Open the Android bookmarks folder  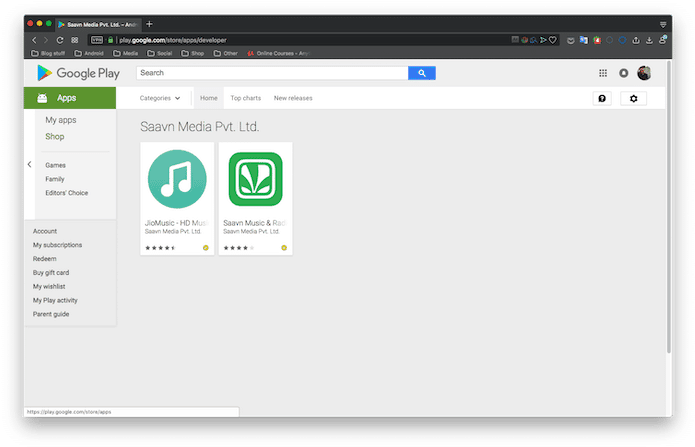[x=89, y=53]
